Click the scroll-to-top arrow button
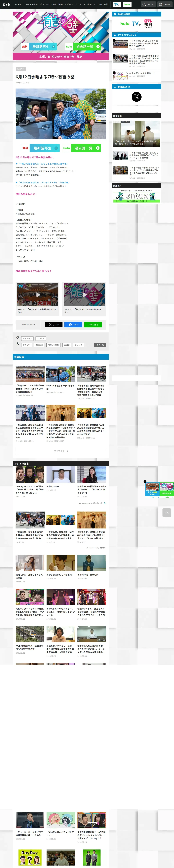 [167, 513]
